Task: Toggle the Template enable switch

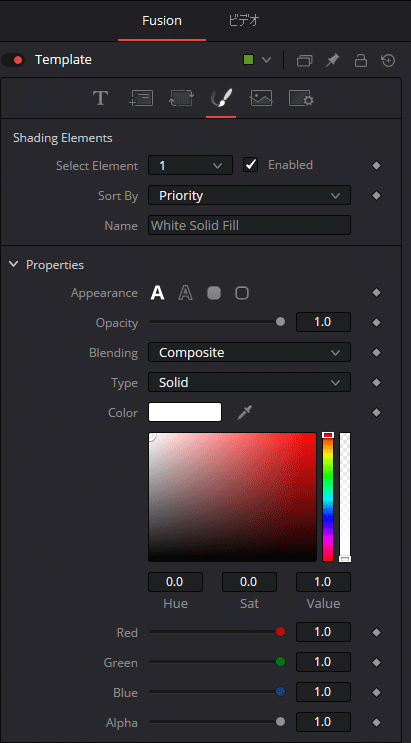Action: click(x=13, y=60)
